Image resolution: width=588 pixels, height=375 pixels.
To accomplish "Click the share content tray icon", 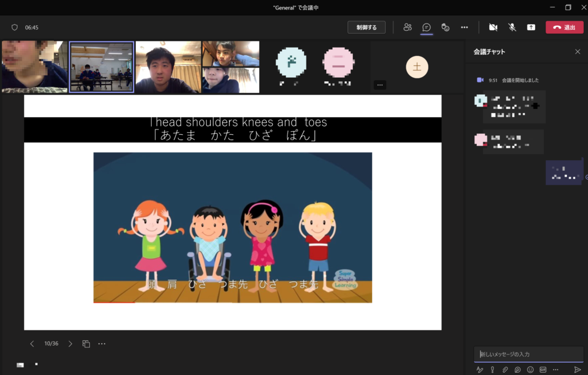I will pyautogui.click(x=531, y=27).
